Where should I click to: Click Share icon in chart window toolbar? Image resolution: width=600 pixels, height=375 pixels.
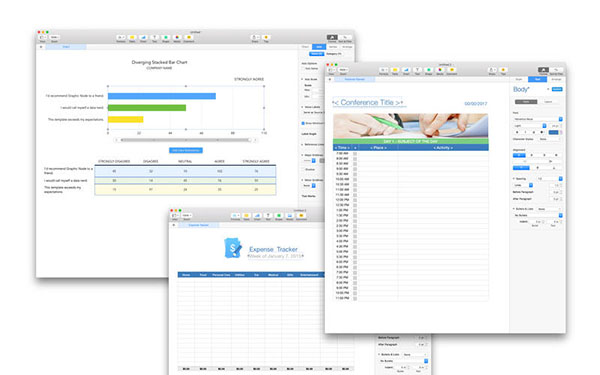point(255,38)
